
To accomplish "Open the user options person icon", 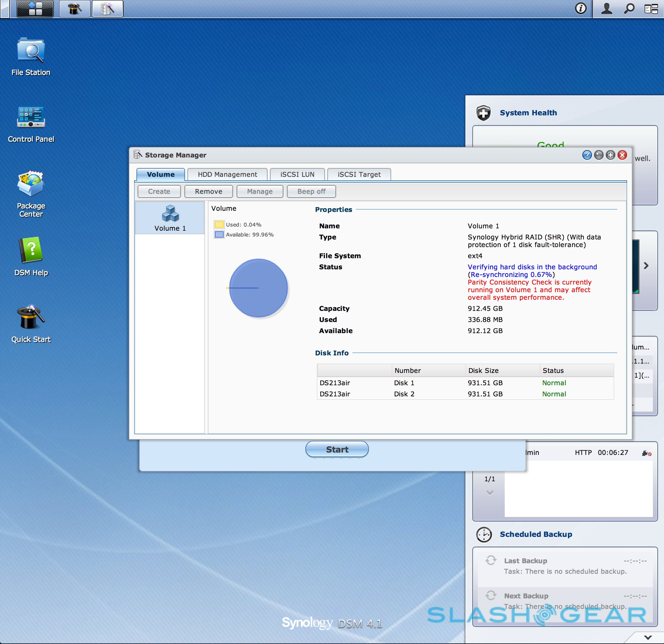I will coord(606,8).
